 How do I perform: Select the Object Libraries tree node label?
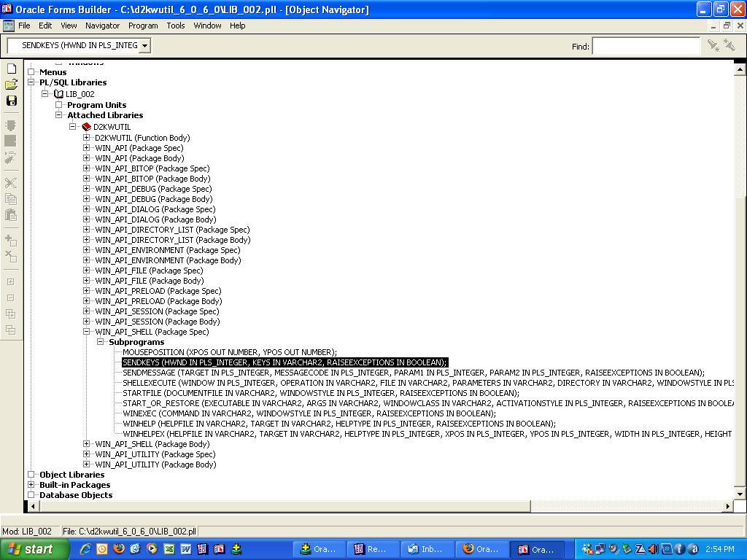72,475
